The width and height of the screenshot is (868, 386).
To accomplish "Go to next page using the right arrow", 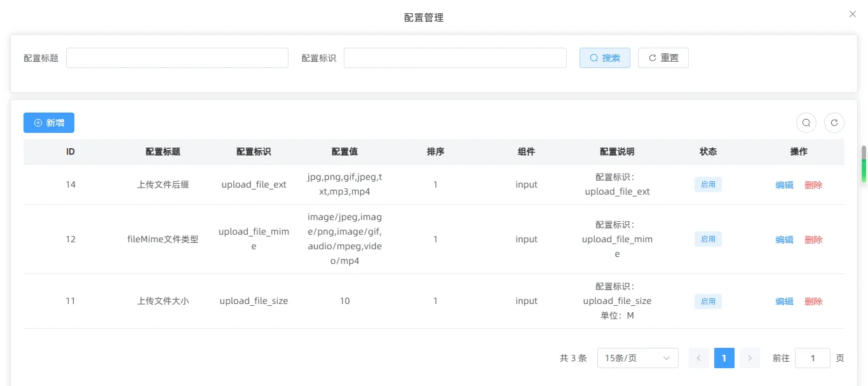I will 749,358.
